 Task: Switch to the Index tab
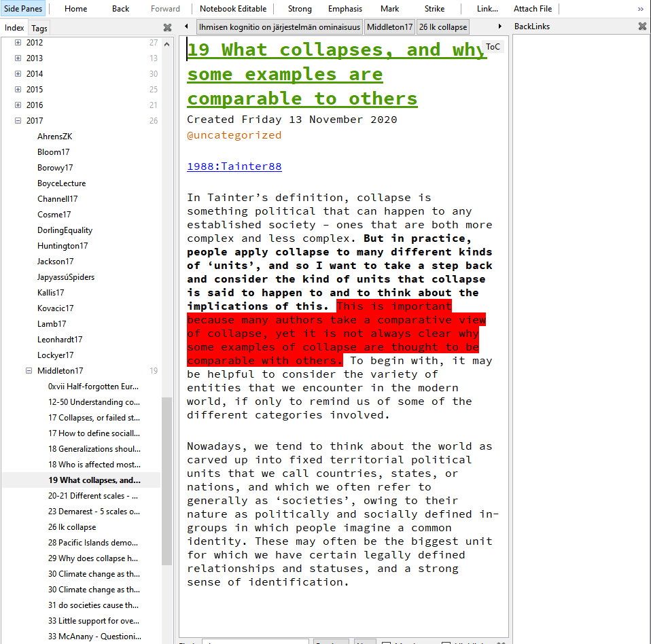pos(14,28)
